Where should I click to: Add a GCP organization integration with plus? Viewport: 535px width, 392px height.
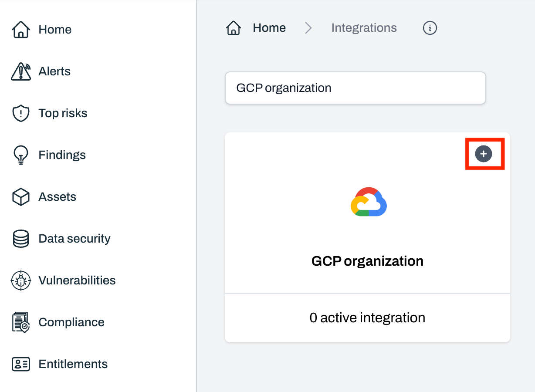tap(484, 154)
